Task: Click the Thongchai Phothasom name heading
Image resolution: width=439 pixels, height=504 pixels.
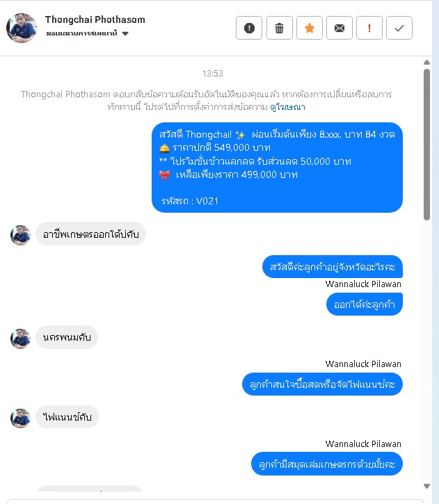Action: (x=95, y=19)
